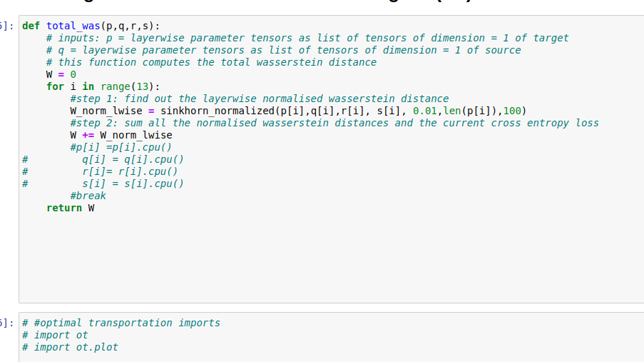Click the "def total_was(p,q,r,s)" definition line

[x=91, y=26]
